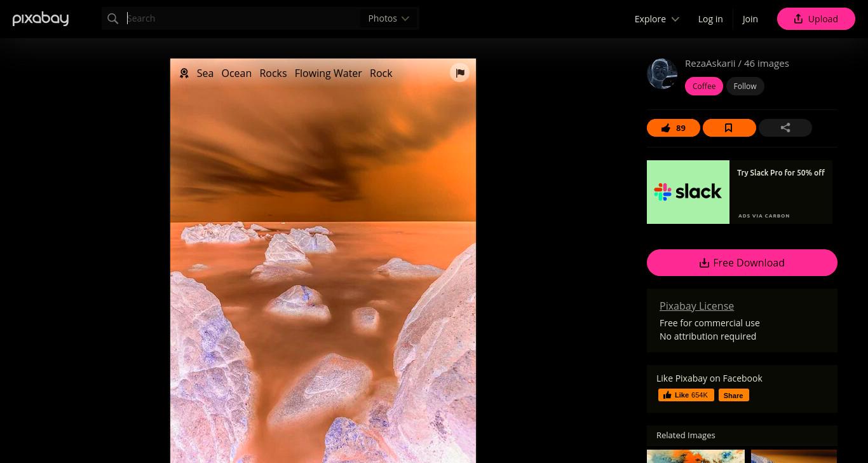Open the Log in page
The image size is (868, 463).
point(710,19)
